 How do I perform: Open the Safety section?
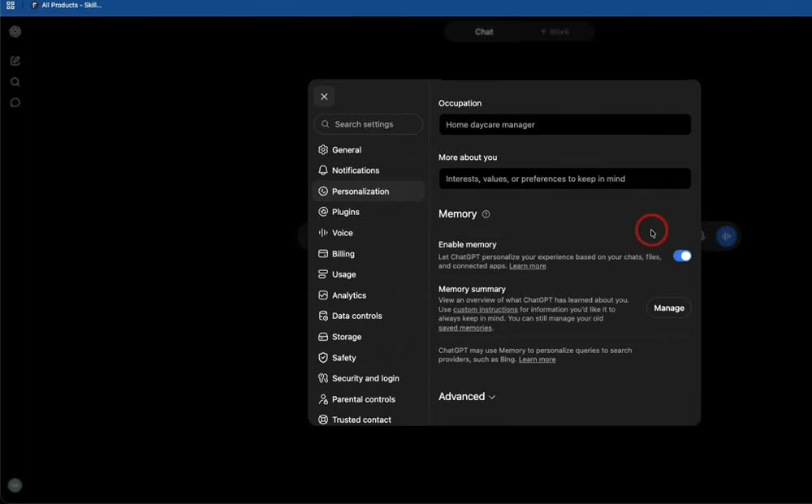(368, 358)
